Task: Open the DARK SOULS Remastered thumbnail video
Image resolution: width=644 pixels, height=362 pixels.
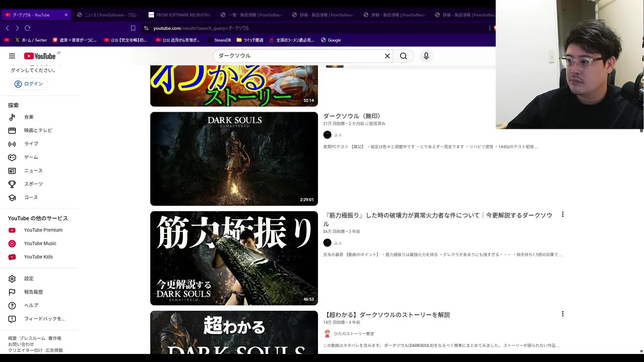Action: (x=234, y=158)
